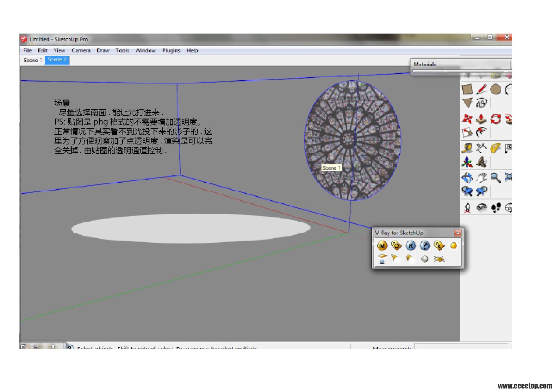
Task: Select the rose window textured circle
Action: (352, 140)
